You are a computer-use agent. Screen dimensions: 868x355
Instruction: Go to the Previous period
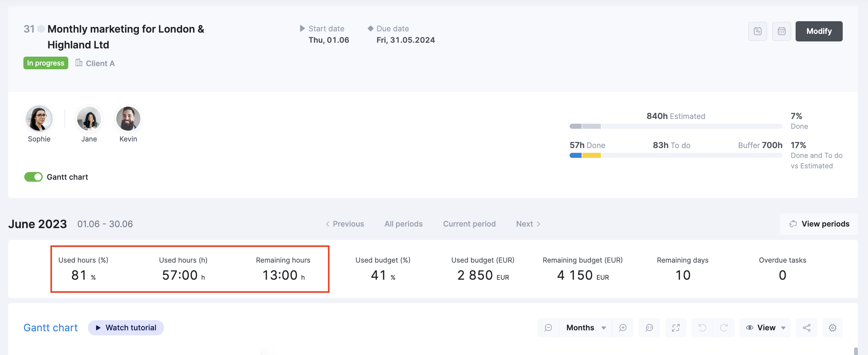(345, 224)
